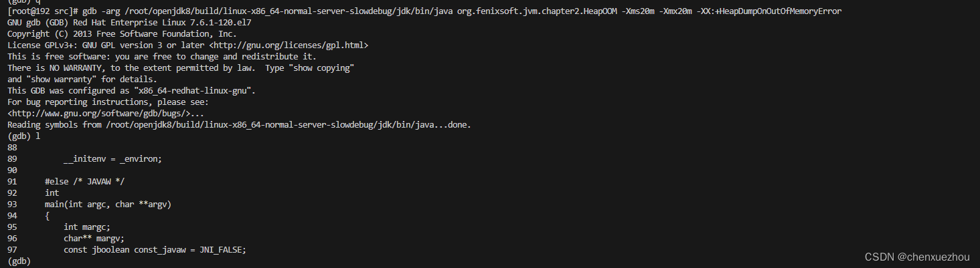The width and height of the screenshot is (980, 268).
Task: Click the final (gdb) prompt line
Action: click(19, 261)
